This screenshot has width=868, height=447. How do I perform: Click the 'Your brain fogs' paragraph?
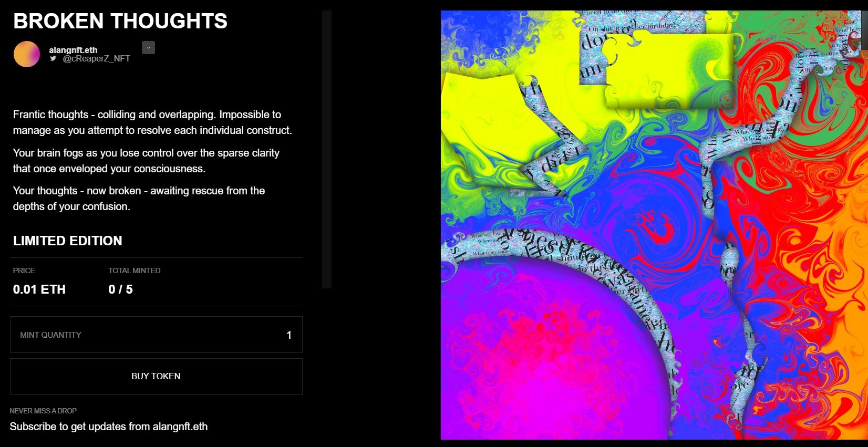(146, 161)
